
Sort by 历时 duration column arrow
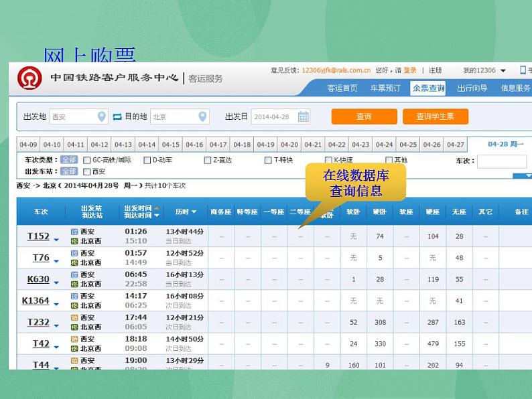(194, 212)
